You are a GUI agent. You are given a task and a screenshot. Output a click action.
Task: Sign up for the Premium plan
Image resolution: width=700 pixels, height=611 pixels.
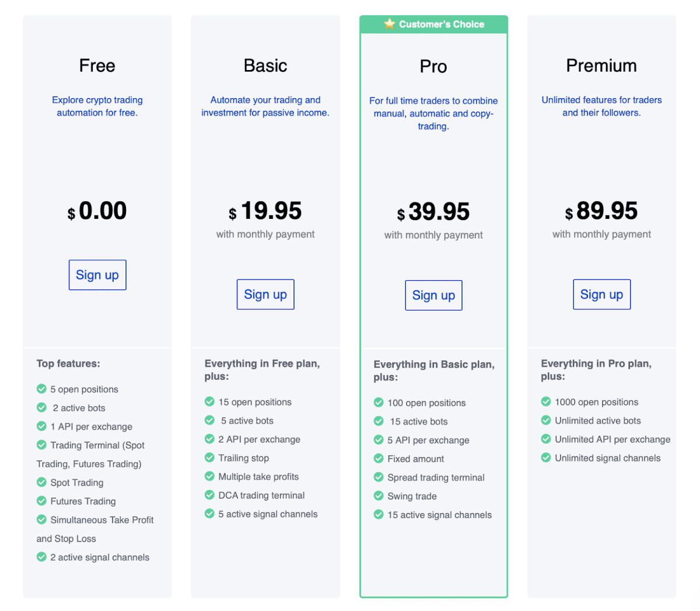click(x=602, y=294)
